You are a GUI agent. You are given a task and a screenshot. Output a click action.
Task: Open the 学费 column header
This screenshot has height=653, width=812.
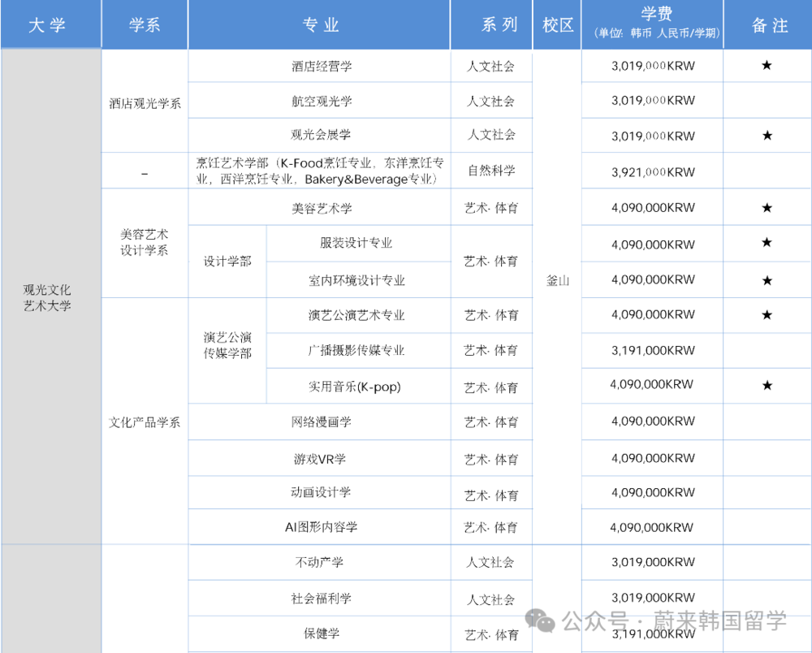point(650,24)
